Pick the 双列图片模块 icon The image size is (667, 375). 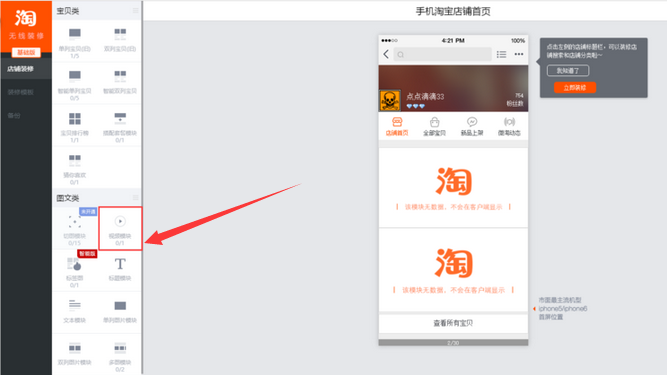tap(75, 347)
